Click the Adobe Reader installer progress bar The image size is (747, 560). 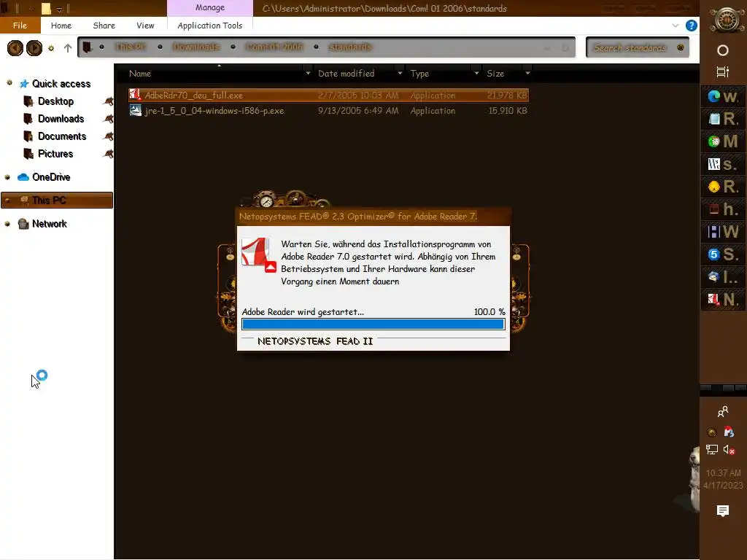373,324
